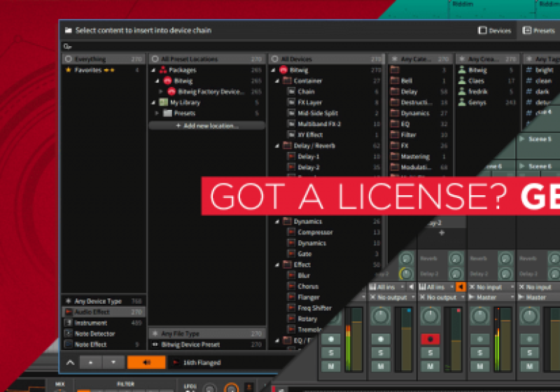560x392 pixels.
Task: Select the Delay-1 device
Action: (x=309, y=156)
